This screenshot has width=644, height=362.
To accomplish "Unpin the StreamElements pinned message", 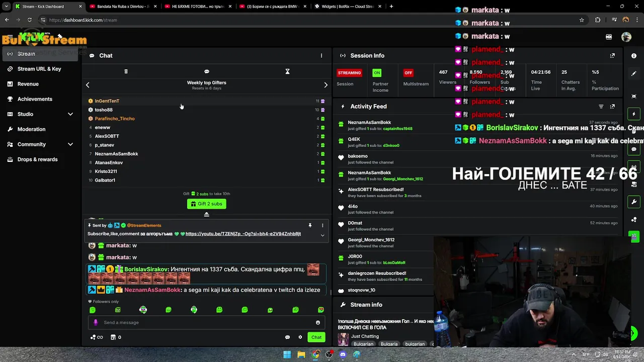I will click(310, 225).
